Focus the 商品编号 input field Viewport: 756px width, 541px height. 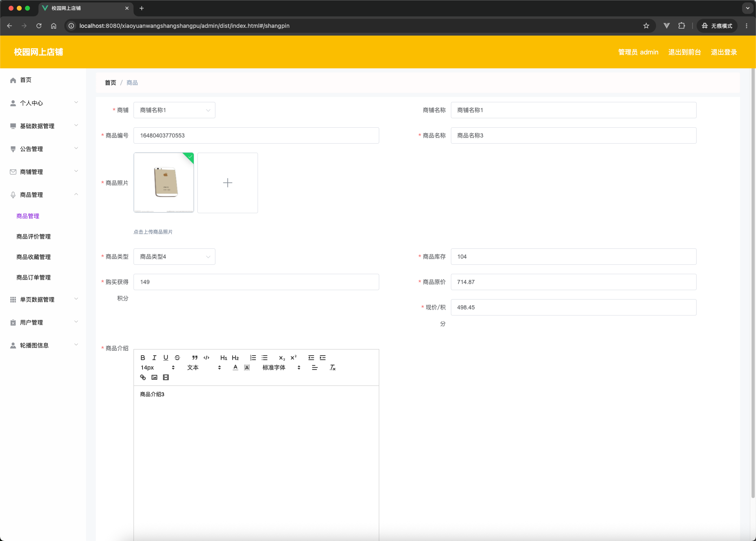coord(256,135)
